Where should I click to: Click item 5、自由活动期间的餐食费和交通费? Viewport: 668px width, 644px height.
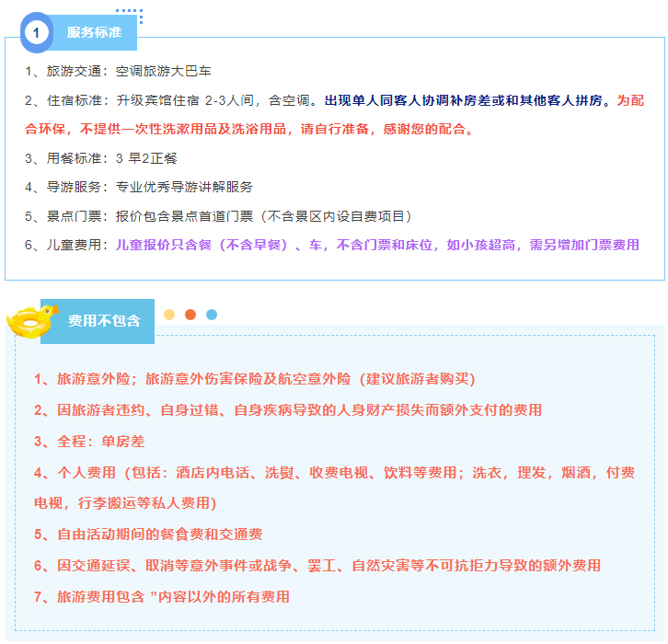(148, 535)
